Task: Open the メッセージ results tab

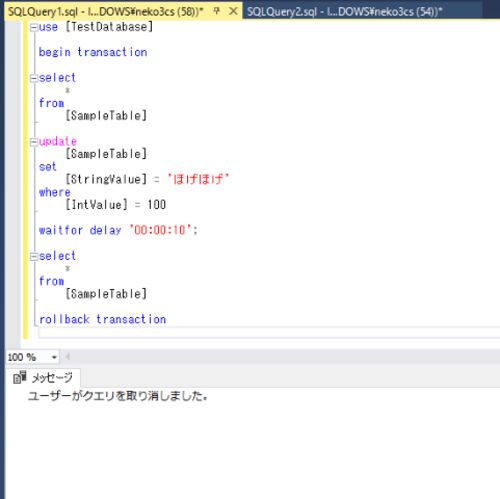Action: [43, 378]
